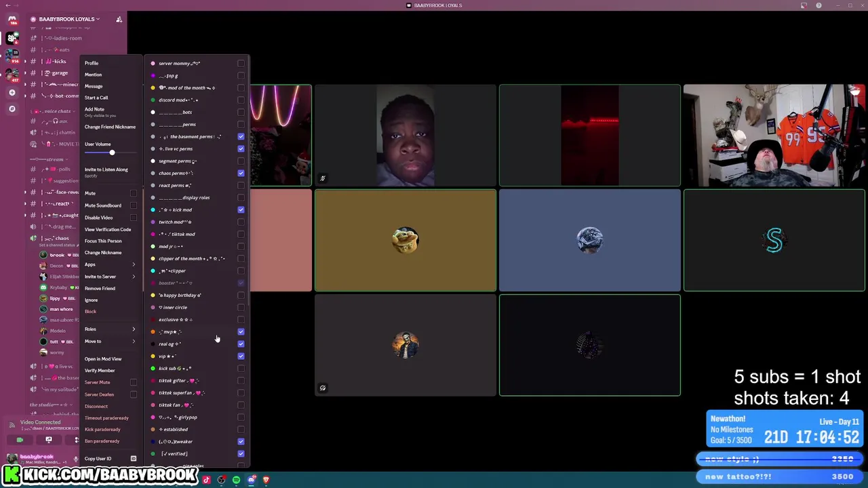Click Kick paradeready
The width and height of the screenshot is (868, 488).
pos(110,429)
